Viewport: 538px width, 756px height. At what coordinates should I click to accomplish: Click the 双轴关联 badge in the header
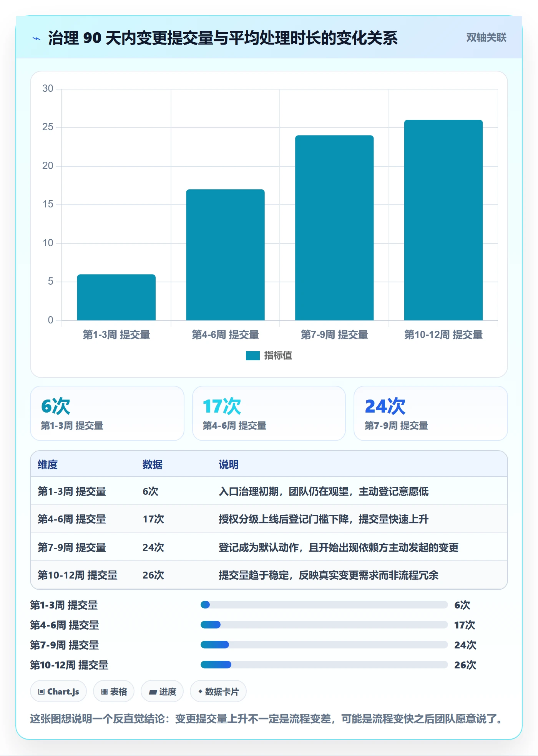tap(486, 38)
